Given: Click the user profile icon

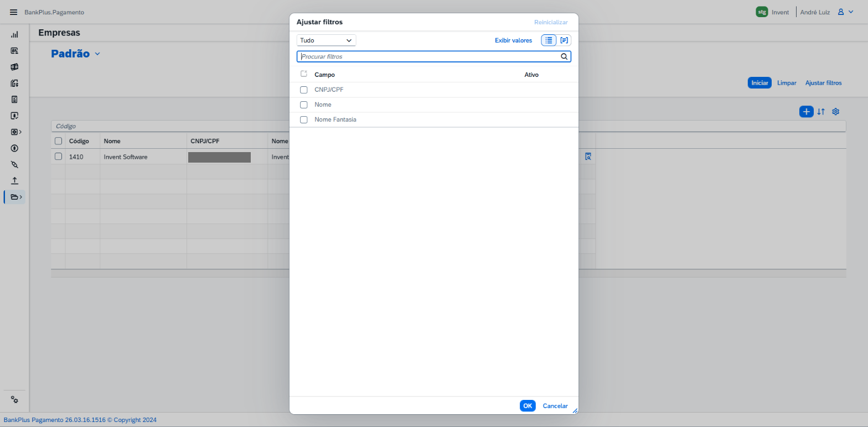Looking at the screenshot, I should pyautogui.click(x=840, y=12).
